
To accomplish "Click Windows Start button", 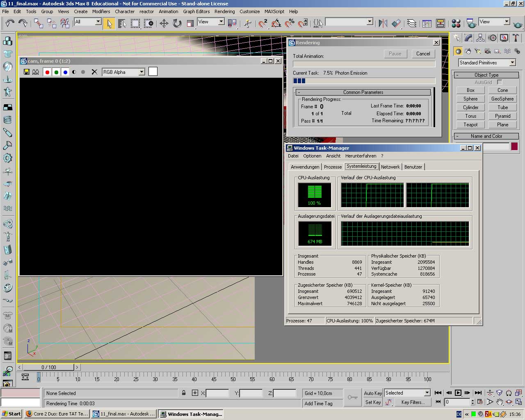I will 11,414.
